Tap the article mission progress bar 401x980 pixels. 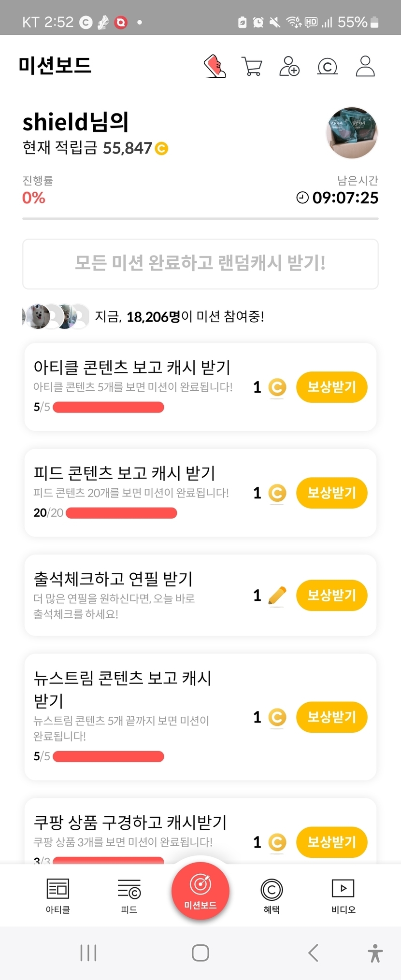point(108,407)
